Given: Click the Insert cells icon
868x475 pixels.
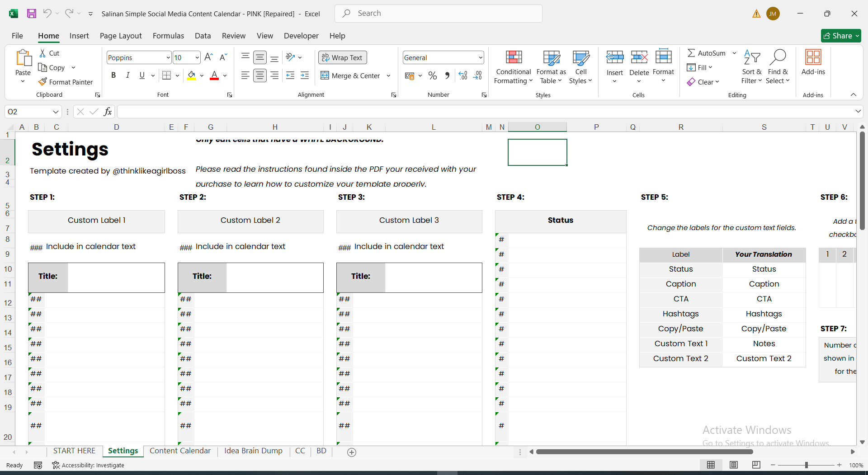Looking at the screenshot, I should pyautogui.click(x=615, y=57).
